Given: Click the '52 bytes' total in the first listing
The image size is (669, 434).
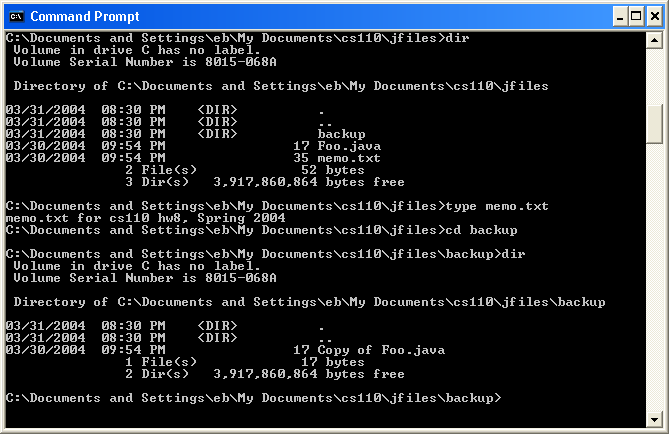Looking at the screenshot, I should tap(333, 170).
